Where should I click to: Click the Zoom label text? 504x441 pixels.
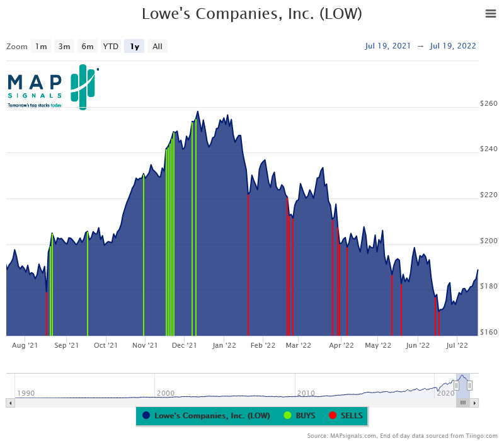(x=17, y=47)
